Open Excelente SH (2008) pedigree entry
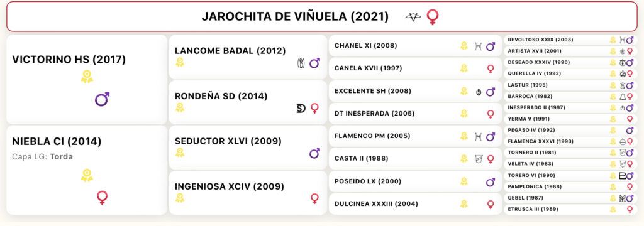Viewport: 644px width, 226px height. tap(416, 91)
